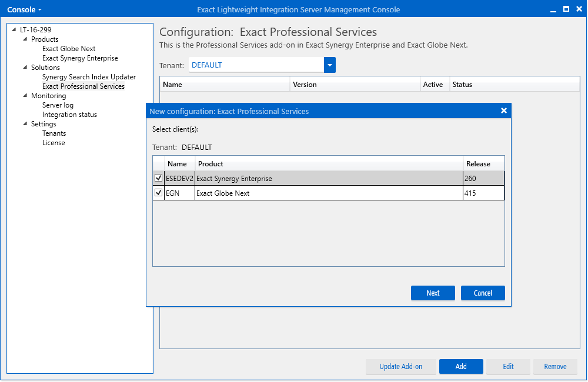The width and height of the screenshot is (588, 382).
Task: Collapse the Settings tree node
Action: click(x=25, y=124)
